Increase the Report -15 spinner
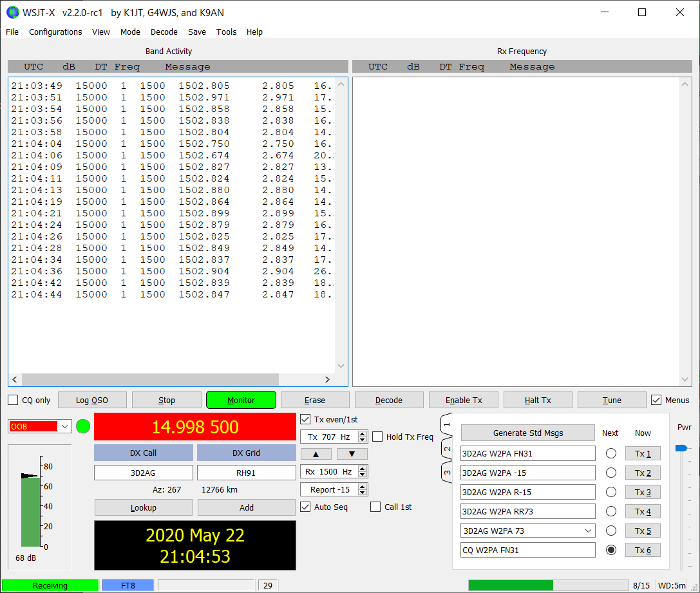 [363, 487]
